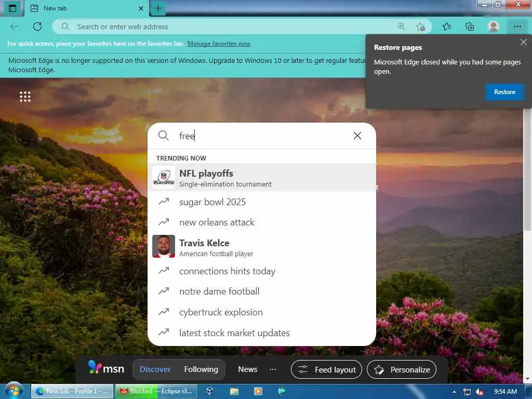The image size is (532, 399).
Task: Close the New tab tab
Action: tap(141, 8)
